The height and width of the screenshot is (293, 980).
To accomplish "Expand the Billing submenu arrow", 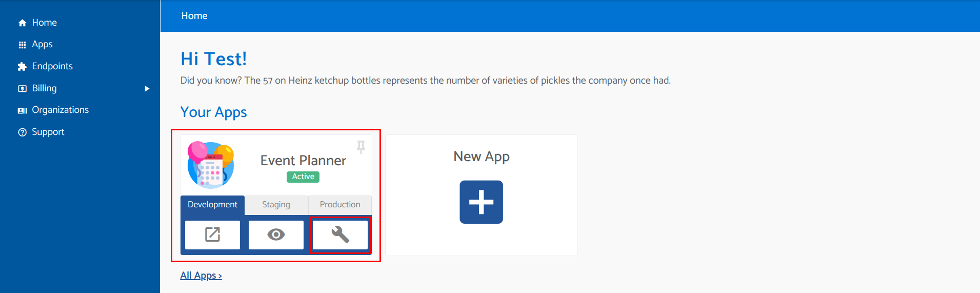I will (147, 89).
